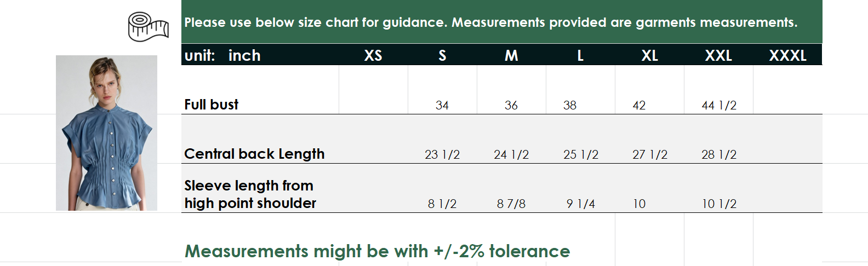
Task: Select the XL size column header
Action: (649, 55)
